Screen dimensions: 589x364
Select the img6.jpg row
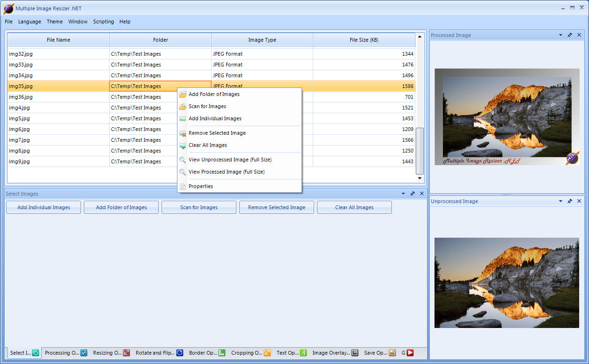(211, 129)
